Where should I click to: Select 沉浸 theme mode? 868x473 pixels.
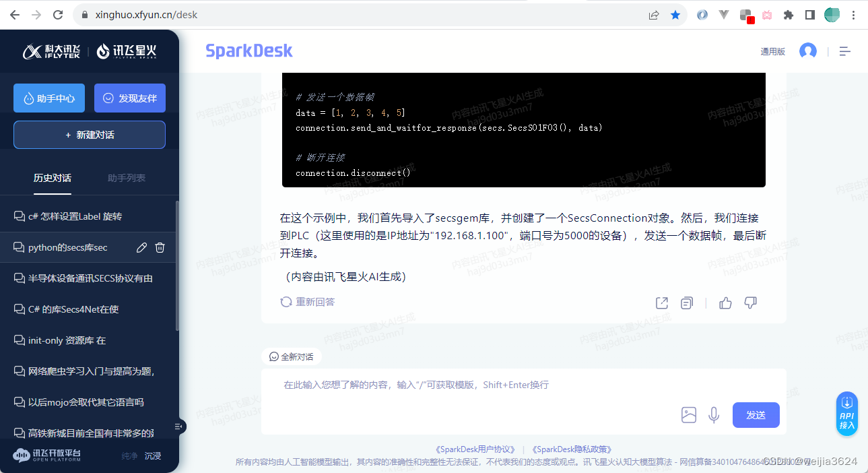(153, 456)
